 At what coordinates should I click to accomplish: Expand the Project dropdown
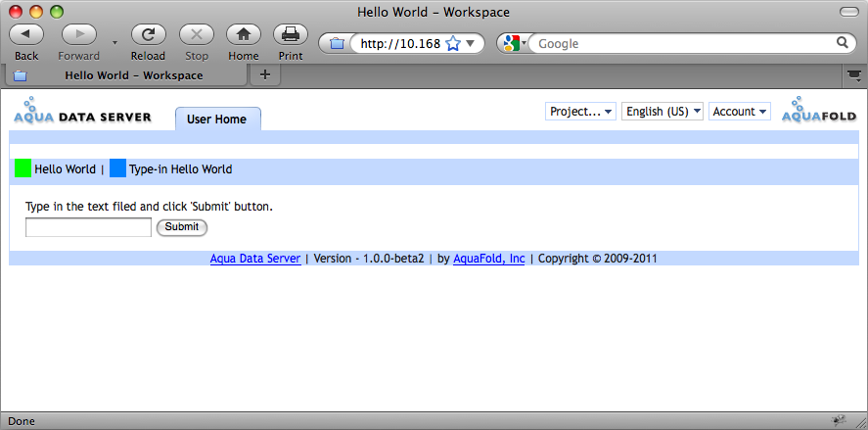tap(581, 112)
